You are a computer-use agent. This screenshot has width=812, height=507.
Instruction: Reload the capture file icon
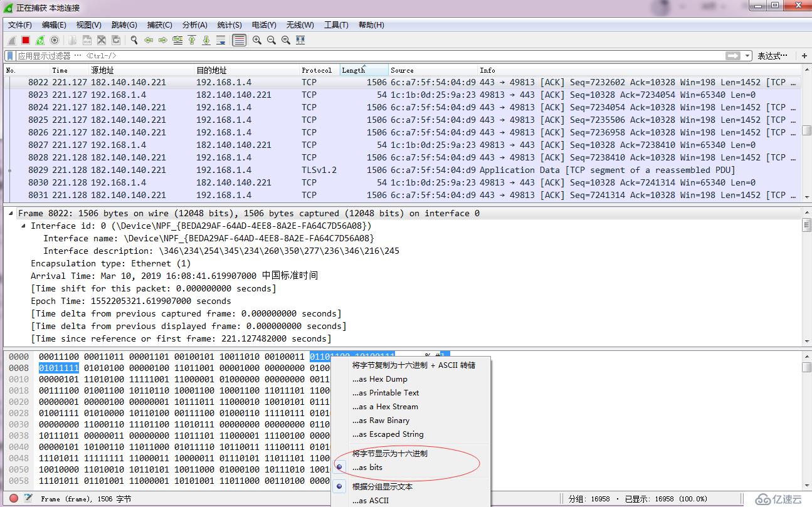(116, 40)
